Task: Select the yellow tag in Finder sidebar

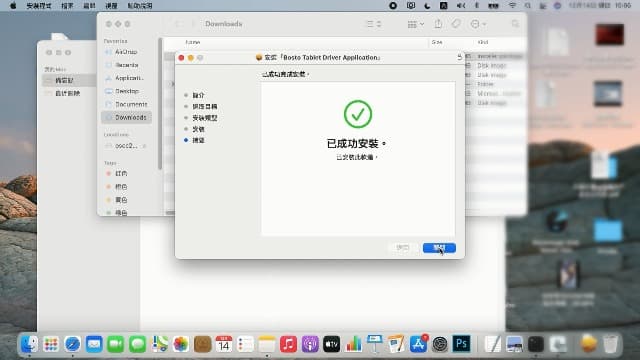Action: pos(121,200)
